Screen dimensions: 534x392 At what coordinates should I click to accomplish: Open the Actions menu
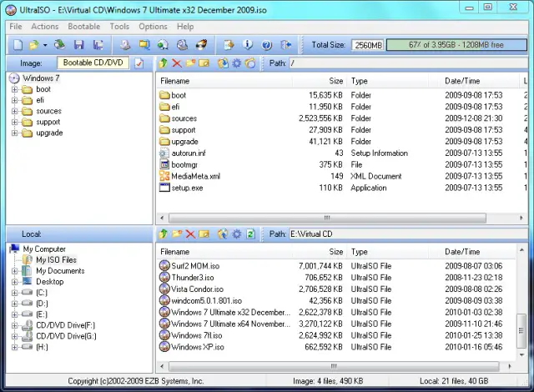pos(45,27)
